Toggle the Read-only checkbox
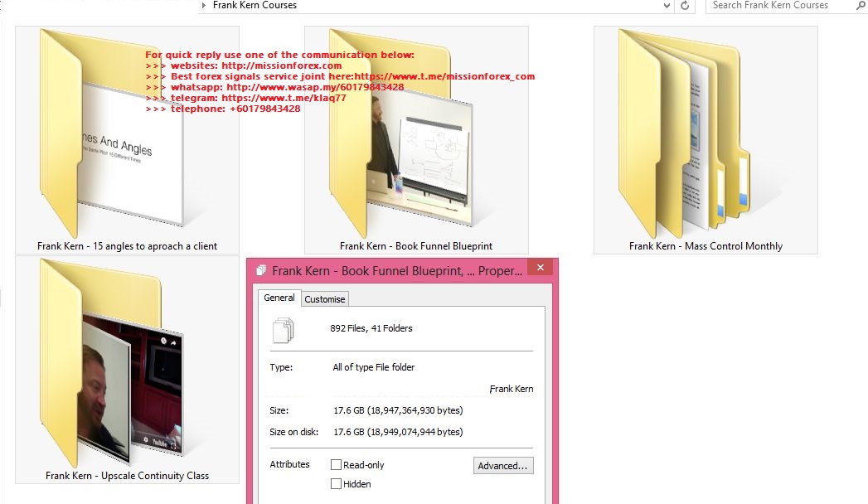This screenshot has width=868, height=504. (336, 465)
